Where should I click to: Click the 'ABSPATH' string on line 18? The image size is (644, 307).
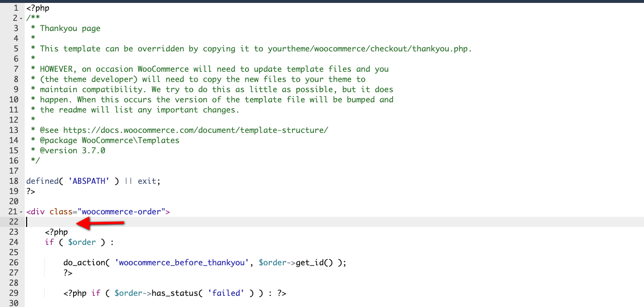[89, 181]
